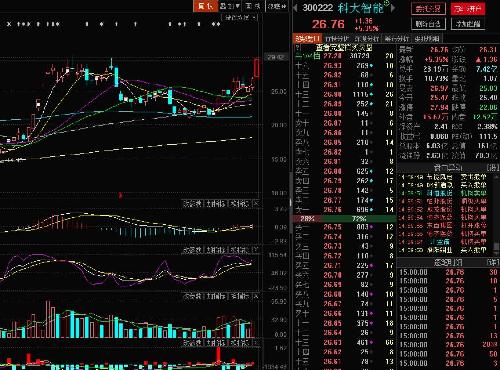Click the stock code 300222

317,8
